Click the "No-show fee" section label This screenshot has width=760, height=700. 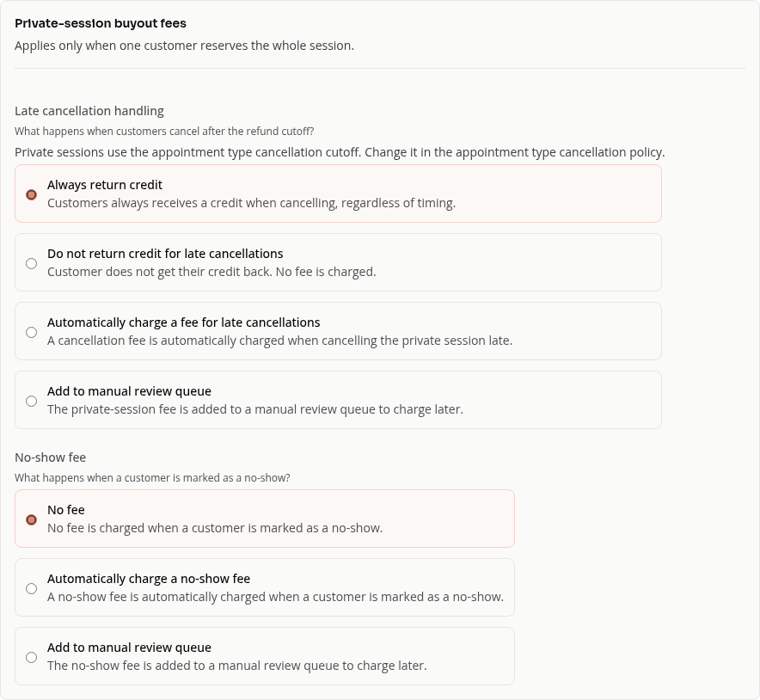51,457
